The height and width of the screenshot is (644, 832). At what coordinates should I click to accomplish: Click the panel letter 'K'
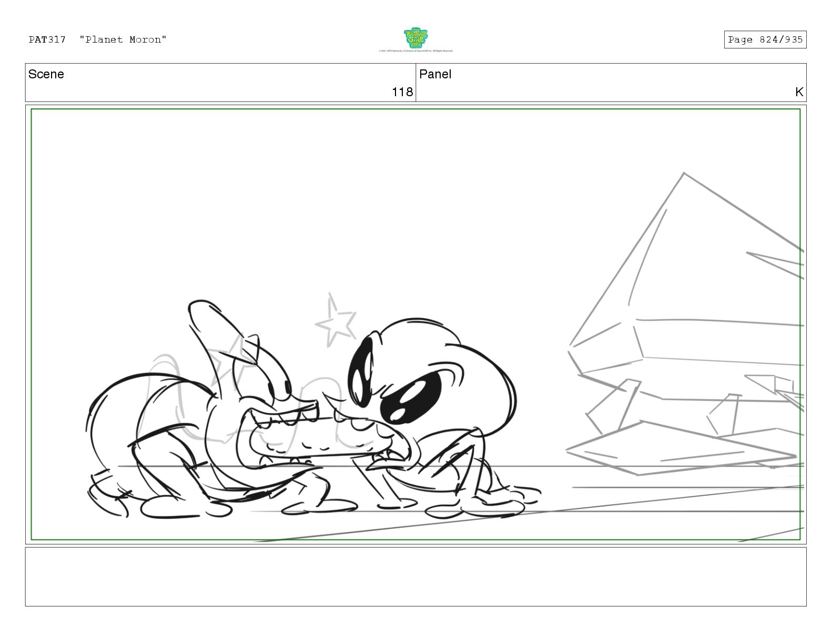(x=799, y=92)
